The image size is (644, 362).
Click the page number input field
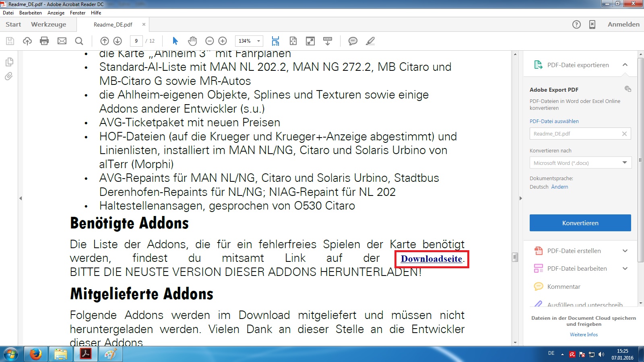(136, 41)
